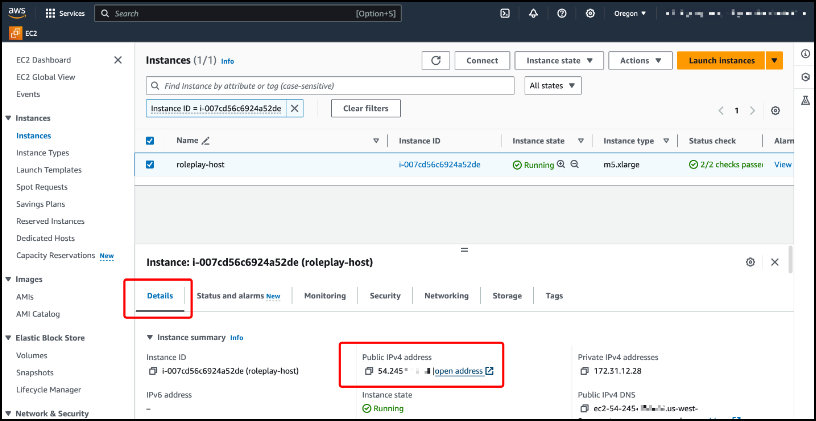Copy the Instance ID value
Image resolution: width=816 pixels, height=421 pixels.
click(x=152, y=371)
